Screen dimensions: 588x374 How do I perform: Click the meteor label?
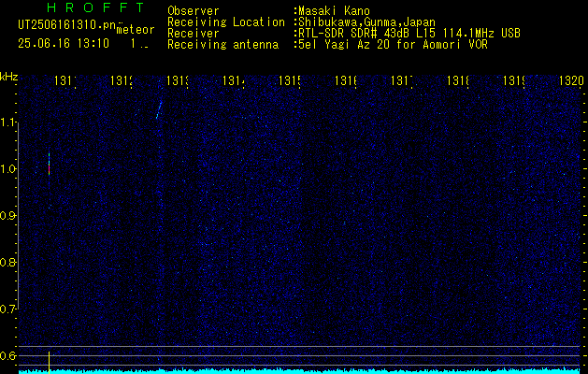(x=136, y=30)
